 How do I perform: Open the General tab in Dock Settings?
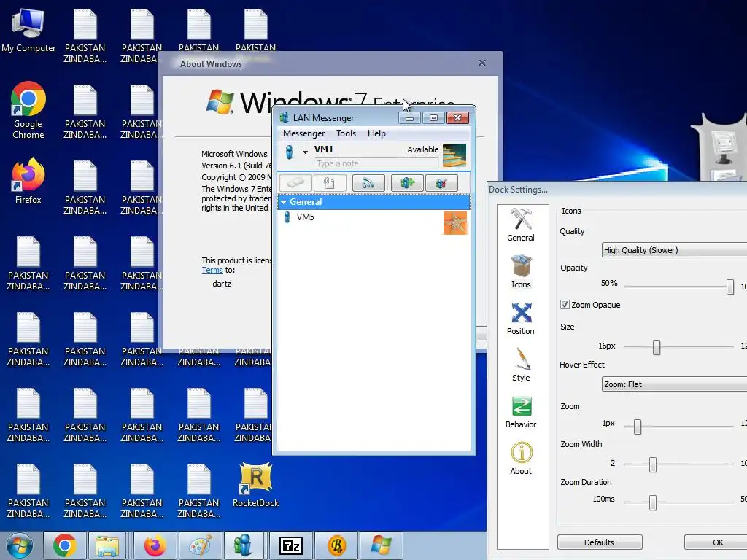[521, 225]
